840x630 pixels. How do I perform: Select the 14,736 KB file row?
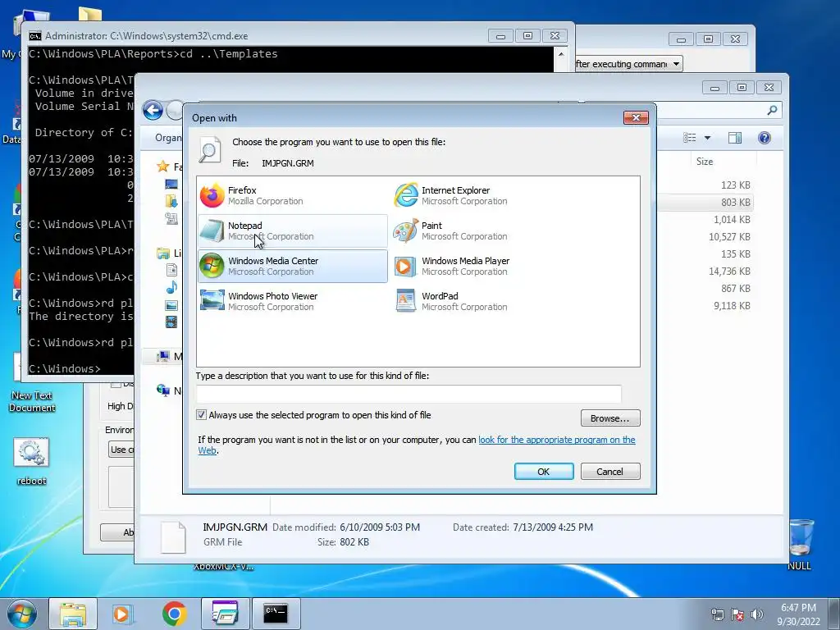pos(706,271)
